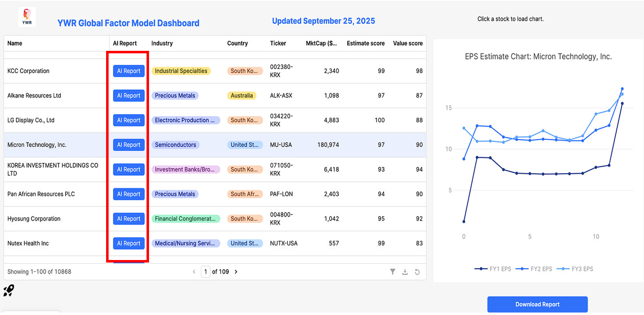Go to the previous page arrow
This screenshot has height=315, width=644.
(194, 272)
